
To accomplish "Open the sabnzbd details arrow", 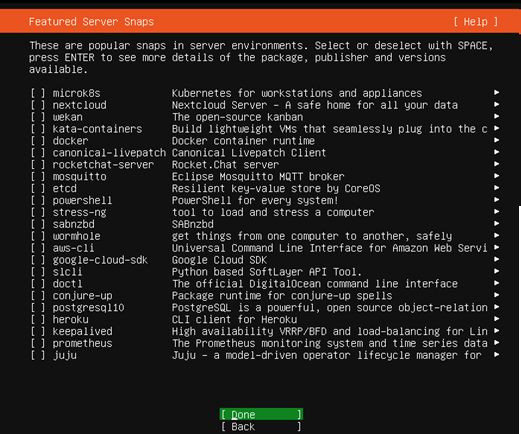I will point(496,224).
